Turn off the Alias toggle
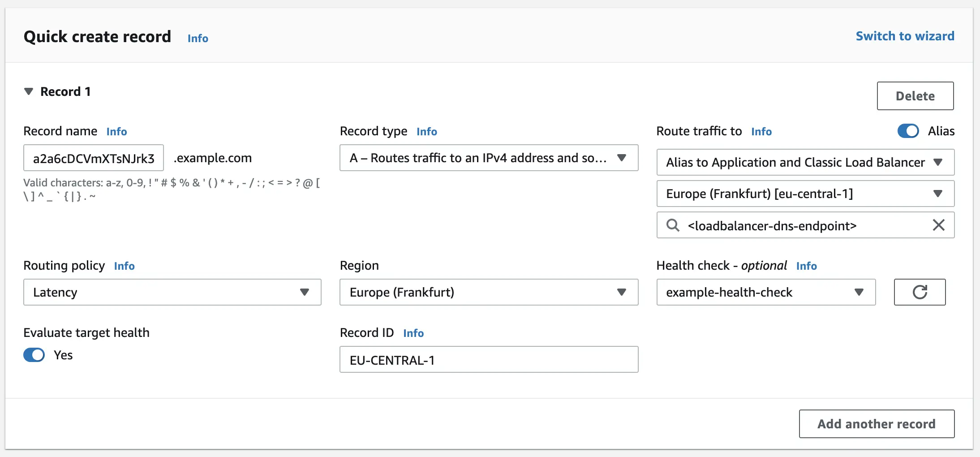This screenshot has width=980, height=457. point(908,131)
